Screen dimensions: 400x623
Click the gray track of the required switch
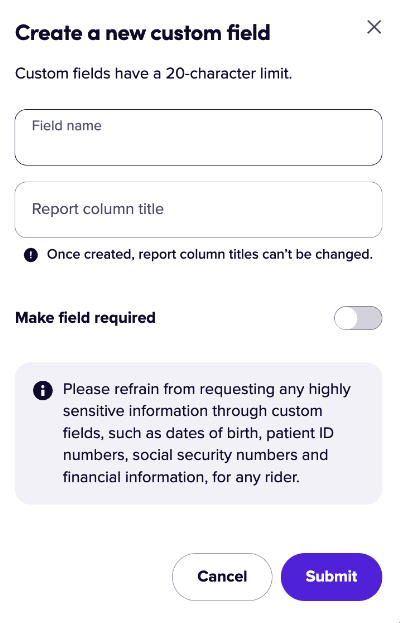pyautogui.click(x=370, y=318)
